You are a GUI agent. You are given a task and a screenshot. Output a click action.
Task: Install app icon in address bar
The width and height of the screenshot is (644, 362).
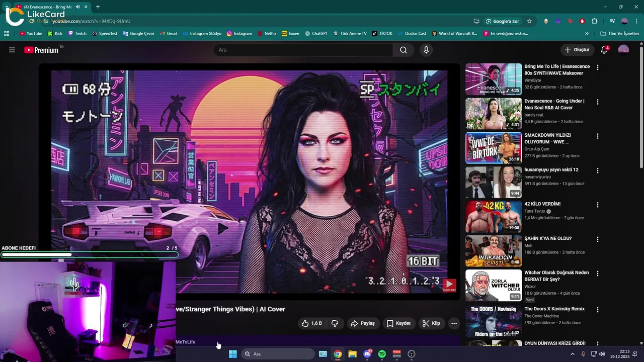[476, 21]
